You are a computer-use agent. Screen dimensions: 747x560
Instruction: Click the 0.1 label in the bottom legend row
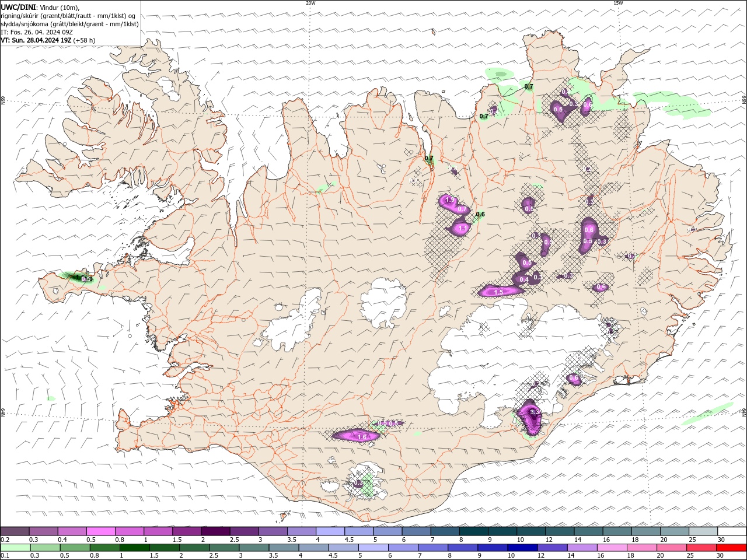5,556
